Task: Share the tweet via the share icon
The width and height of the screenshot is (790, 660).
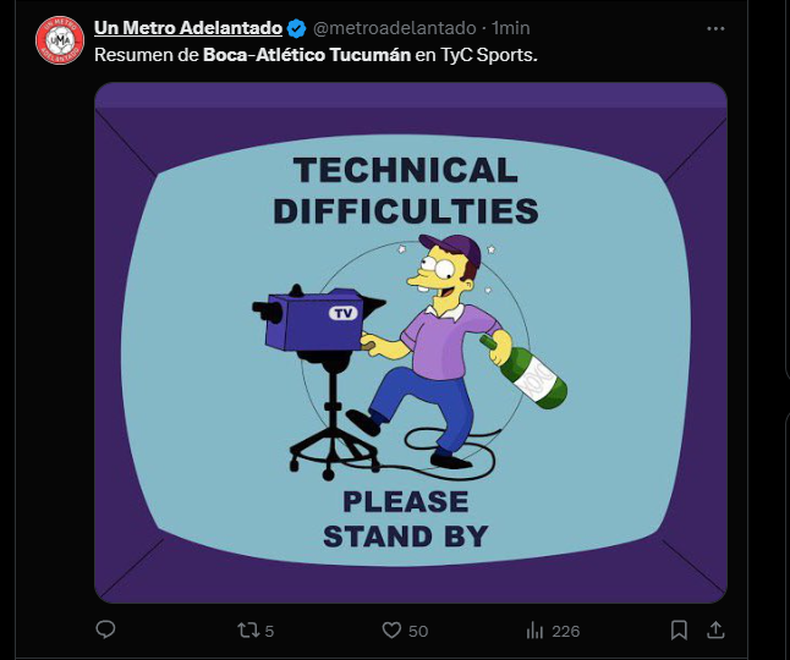Action: tap(716, 630)
